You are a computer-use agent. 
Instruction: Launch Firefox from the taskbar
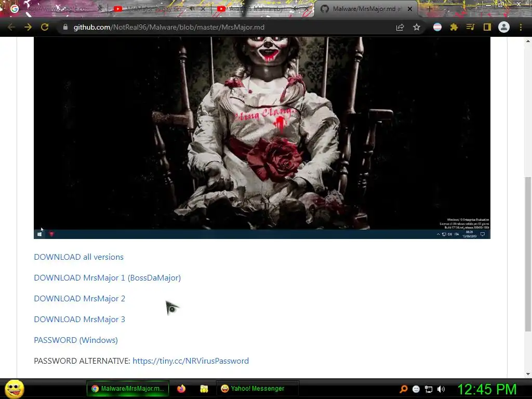181,389
